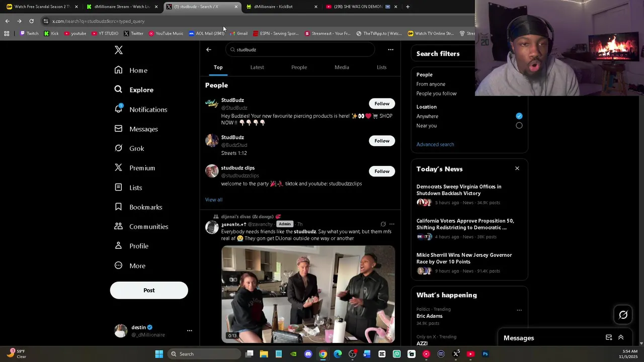
Task: Open Discord from the taskbar
Action: tap(308, 354)
